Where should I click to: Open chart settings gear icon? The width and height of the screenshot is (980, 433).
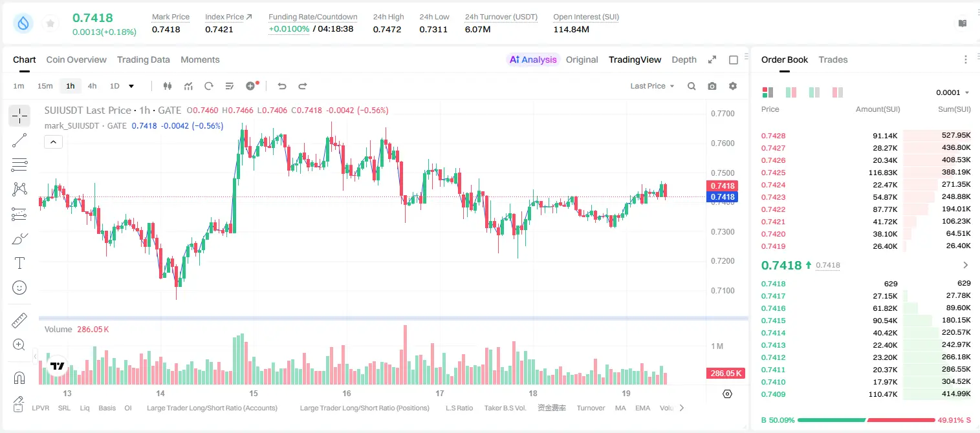[x=733, y=86]
